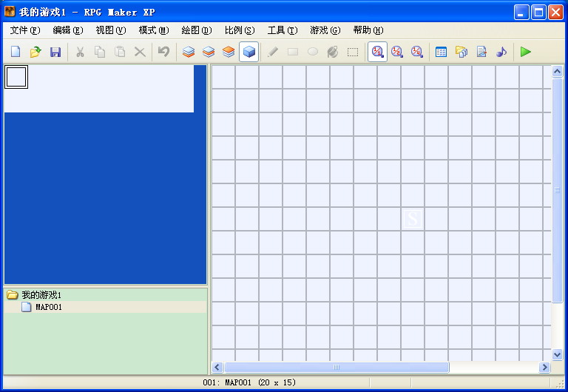The height and width of the screenshot is (392, 568).
Task: Select the Events layer cube icon
Action: [248, 52]
